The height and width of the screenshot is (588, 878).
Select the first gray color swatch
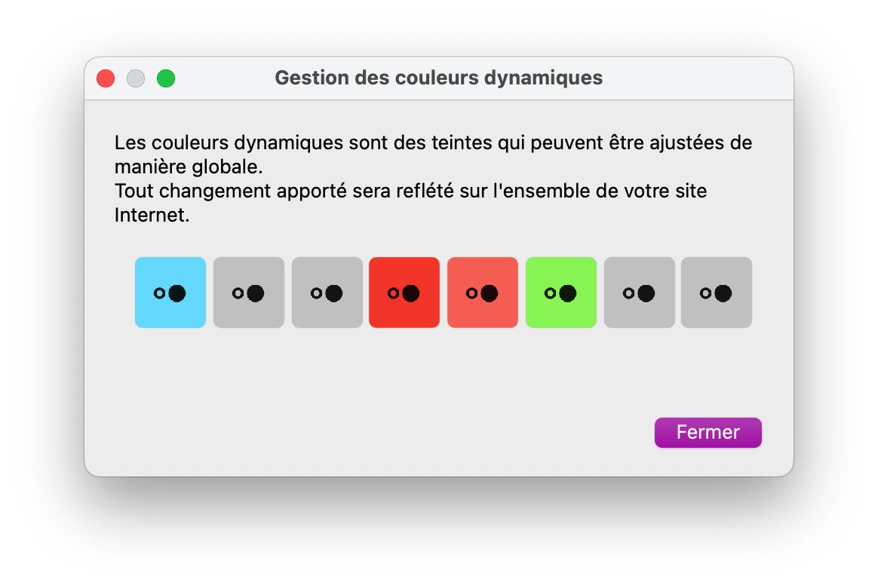(249, 292)
